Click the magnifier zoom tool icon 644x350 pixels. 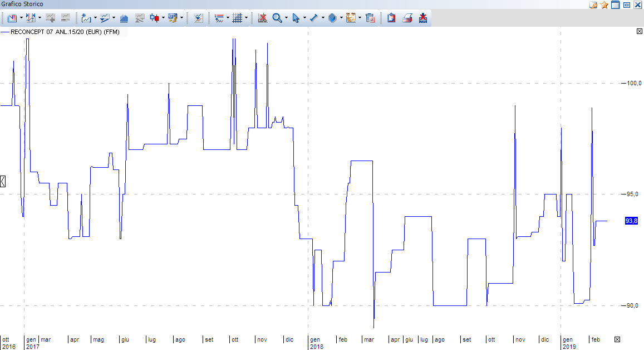(277, 18)
